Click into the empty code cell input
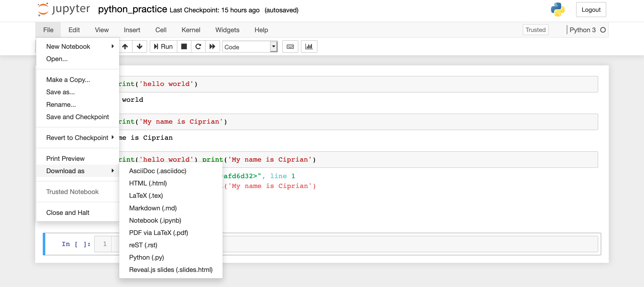Screen dimensions: 644x287 tap(403, 244)
